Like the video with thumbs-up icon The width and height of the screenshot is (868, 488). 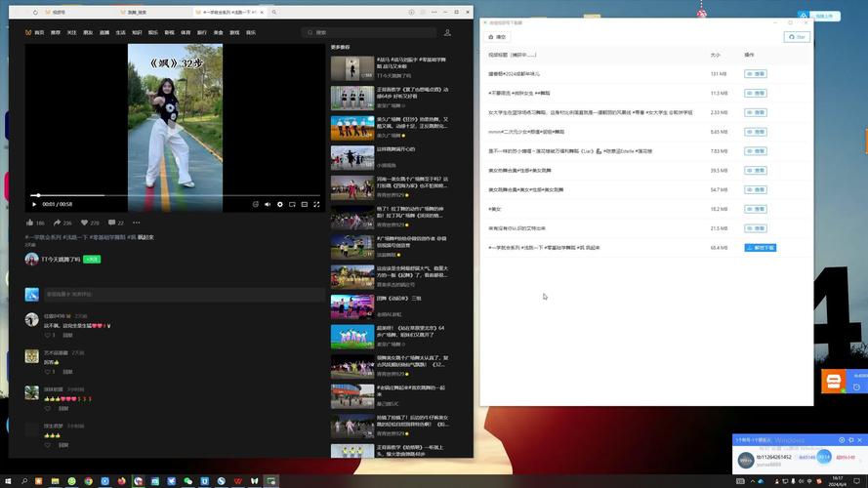click(30, 223)
